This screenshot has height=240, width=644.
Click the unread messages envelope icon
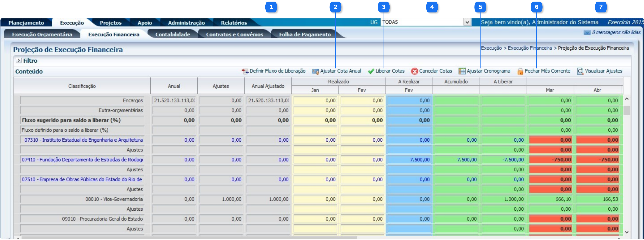click(x=587, y=33)
